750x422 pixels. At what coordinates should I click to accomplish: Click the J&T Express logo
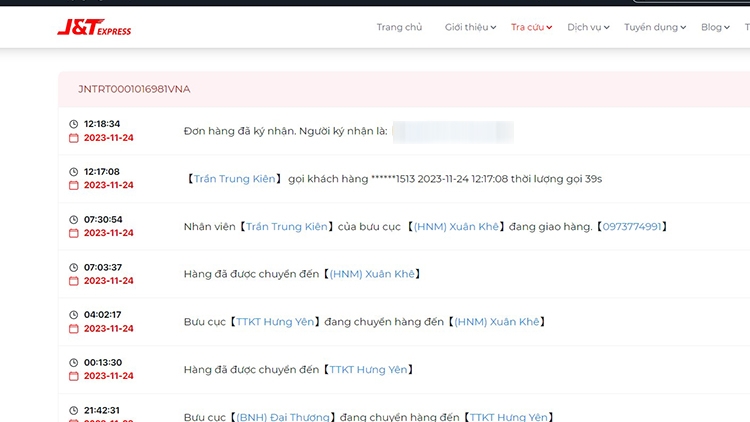point(94,27)
